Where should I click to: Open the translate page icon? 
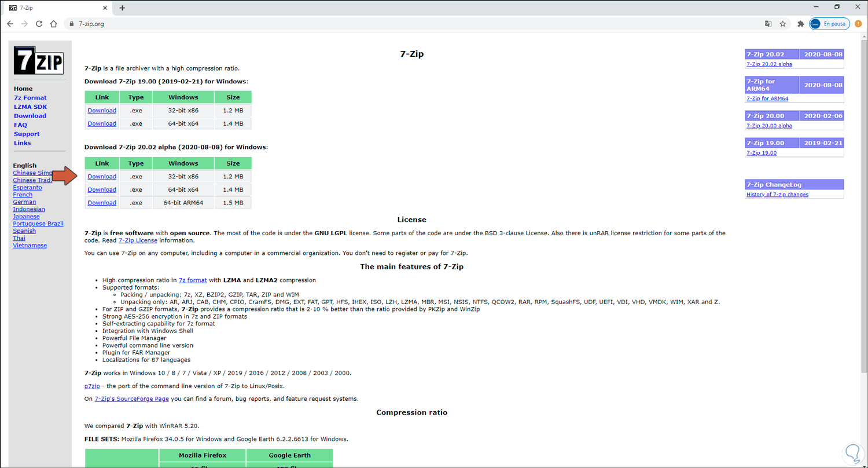coord(768,24)
